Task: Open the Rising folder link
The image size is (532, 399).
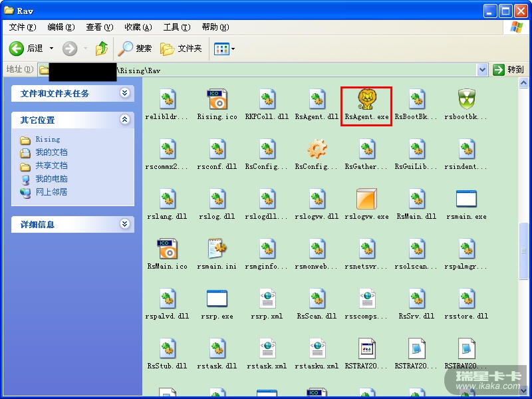Action: tap(40, 140)
